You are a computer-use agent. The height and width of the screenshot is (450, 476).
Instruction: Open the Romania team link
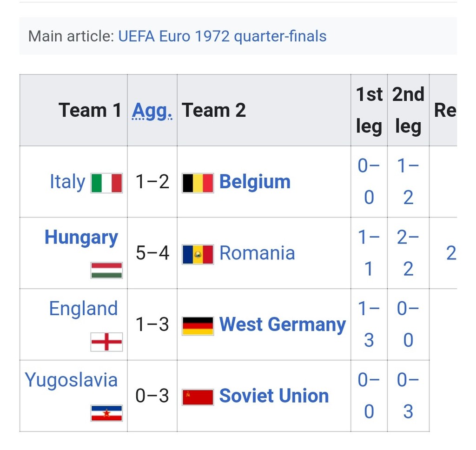257,253
